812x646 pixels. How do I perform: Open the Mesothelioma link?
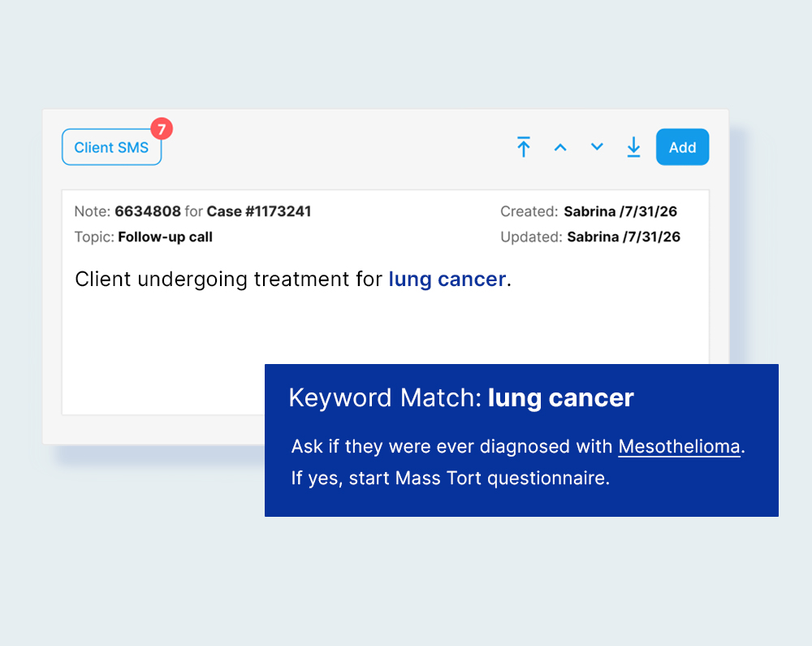pyautogui.click(x=679, y=447)
